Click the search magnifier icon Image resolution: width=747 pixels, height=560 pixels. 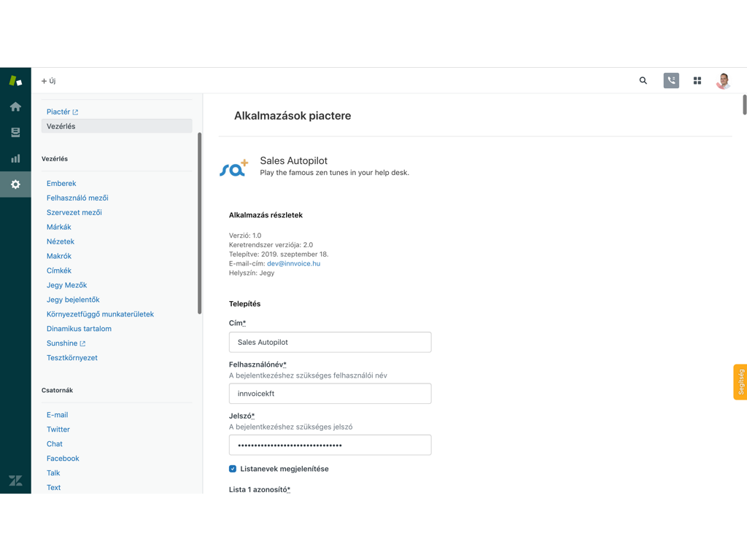tap(643, 81)
